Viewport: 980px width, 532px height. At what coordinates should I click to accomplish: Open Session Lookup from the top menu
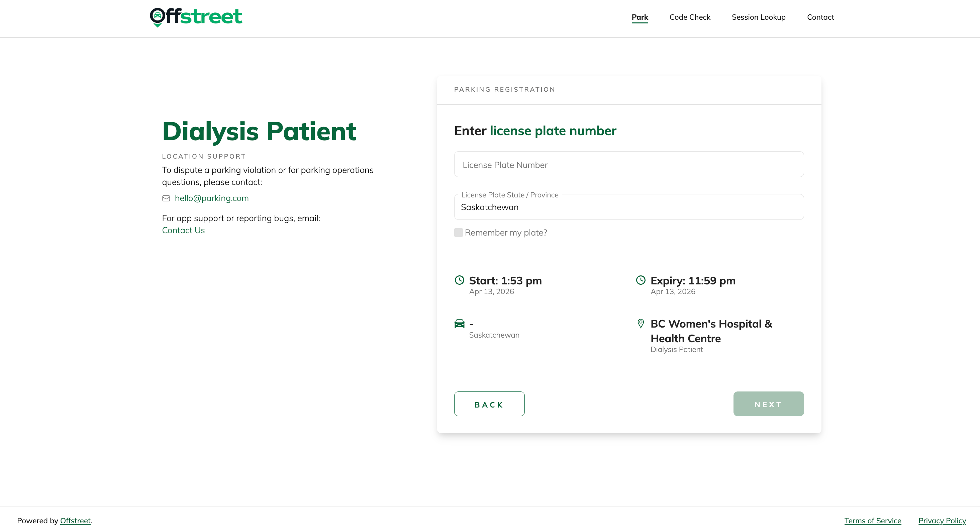[758, 17]
